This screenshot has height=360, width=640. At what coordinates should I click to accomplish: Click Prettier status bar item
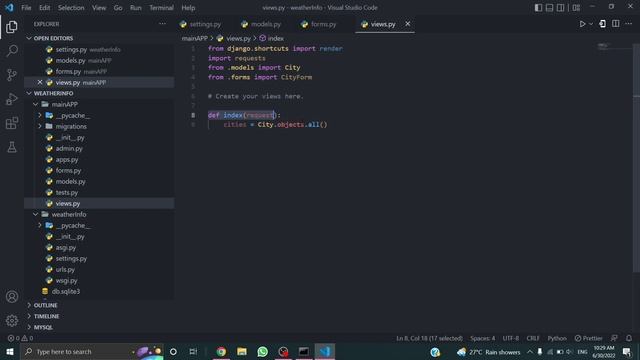[x=589, y=338]
